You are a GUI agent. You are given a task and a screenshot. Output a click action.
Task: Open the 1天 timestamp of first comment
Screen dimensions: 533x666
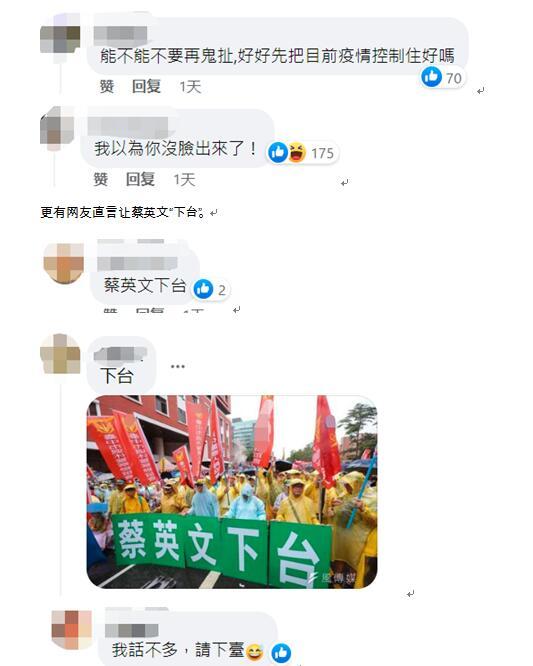190,87
